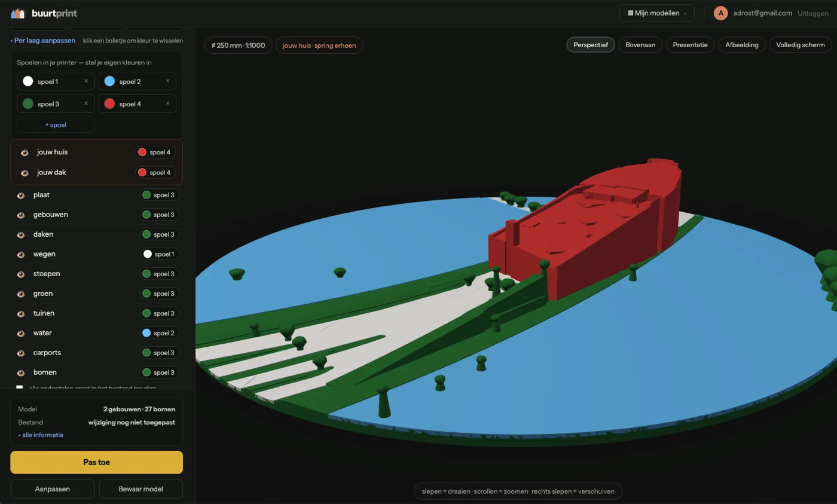
Task: Change spool assignment for jouw huis
Action: [155, 152]
